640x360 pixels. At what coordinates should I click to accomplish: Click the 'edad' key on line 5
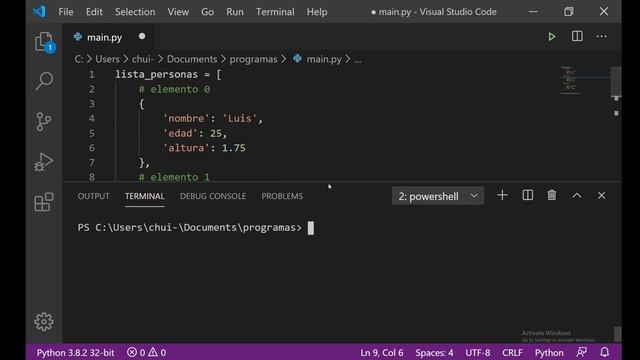pyautogui.click(x=180, y=133)
